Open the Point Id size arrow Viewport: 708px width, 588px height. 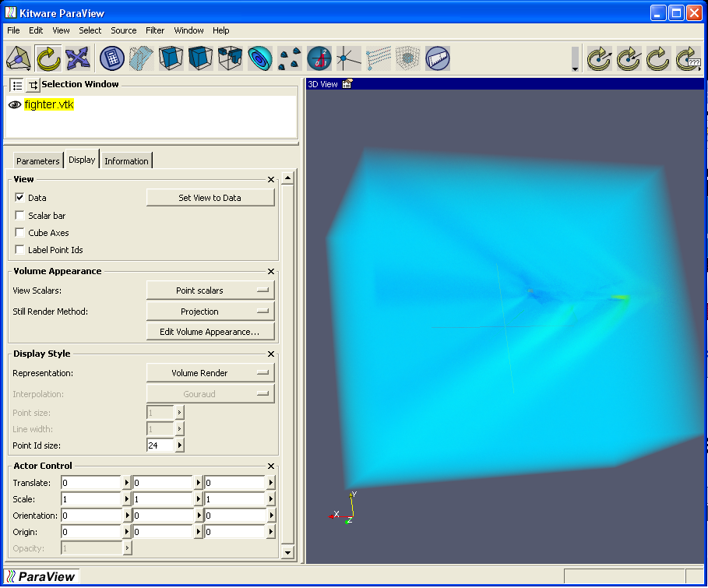180,445
